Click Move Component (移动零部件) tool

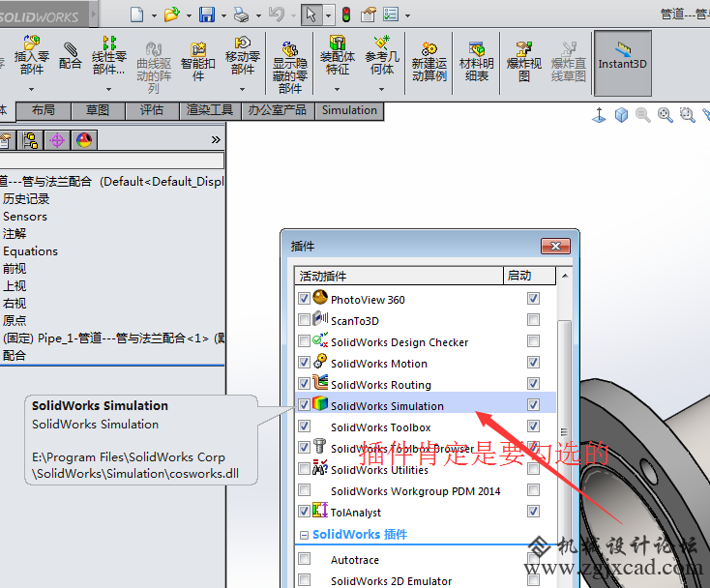pyautogui.click(x=243, y=55)
